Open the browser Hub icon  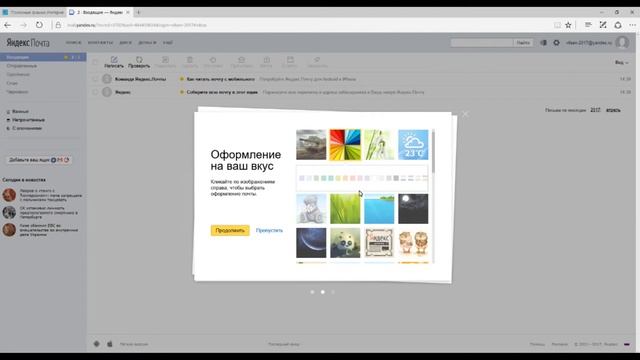click(x=588, y=25)
